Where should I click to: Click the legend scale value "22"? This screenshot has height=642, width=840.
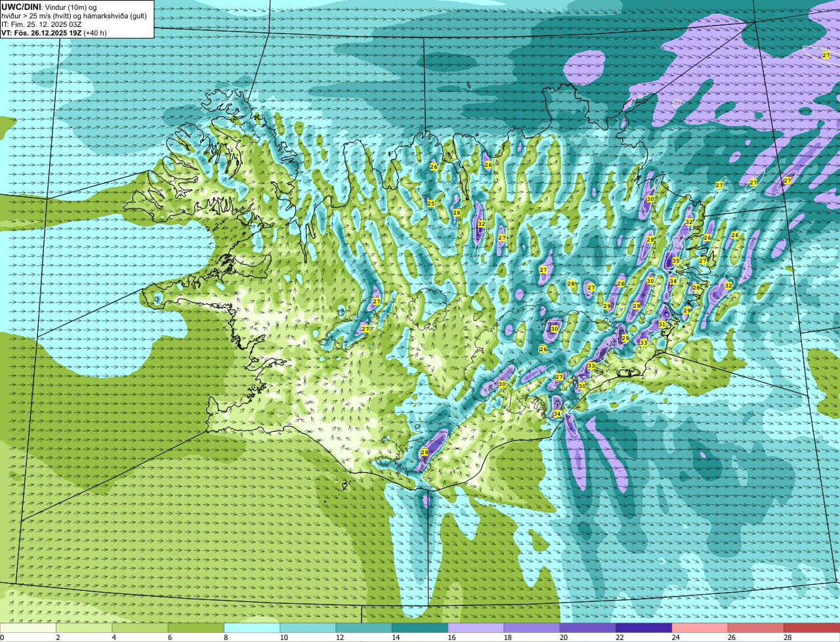pyautogui.click(x=619, y=637)
